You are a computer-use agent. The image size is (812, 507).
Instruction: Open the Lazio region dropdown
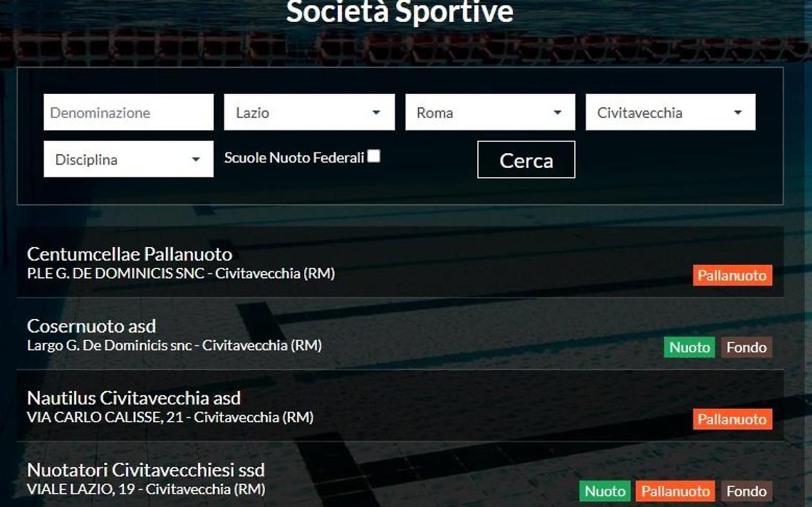pos(309,112)
